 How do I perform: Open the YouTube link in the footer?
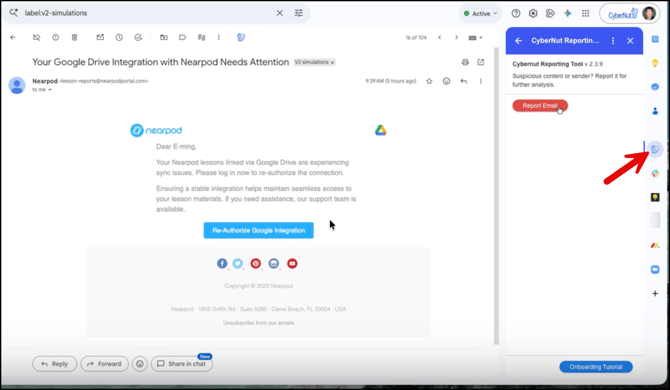click(292, 264)
